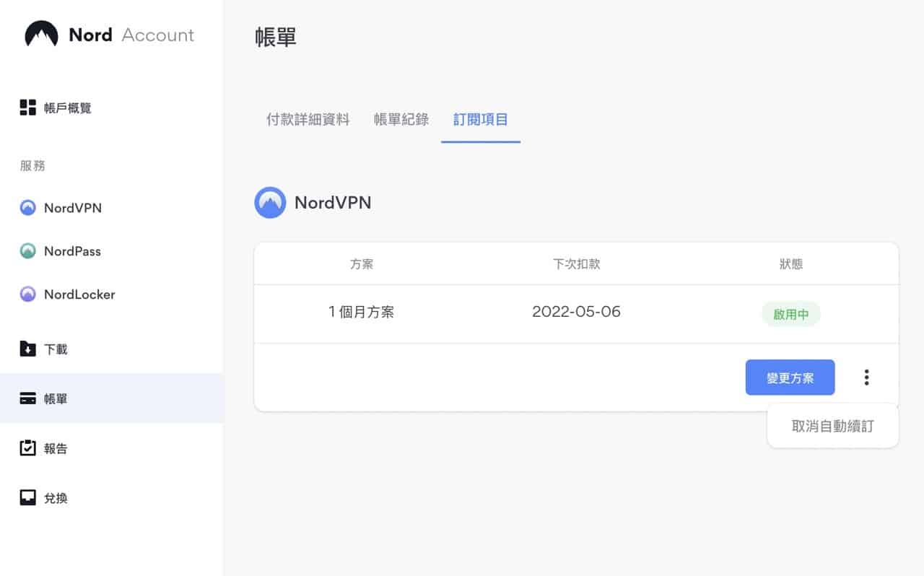Click the 帳單 page heading
Image resolution: width=924 pixels, height=576 pixels.
click(x=276, y=37)
